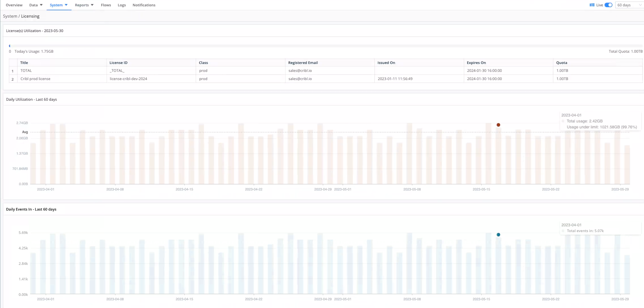Click the blue marker dot on the Daily Events chart
The width and height of the screenshot is (644, 308).
click(498, 235)
